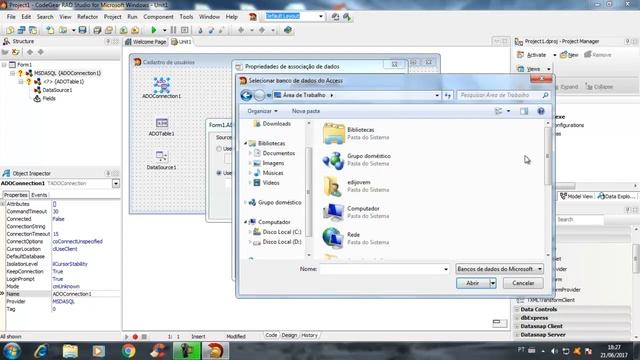Open Grupo doméstico item in file list

coord(356,160)
